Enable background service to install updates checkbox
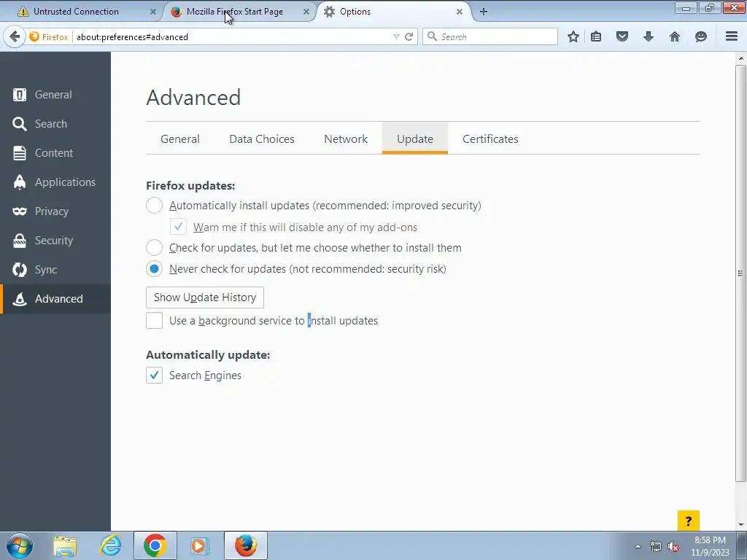The width and height of the screenshot is (747, 560). coord(154,321)
